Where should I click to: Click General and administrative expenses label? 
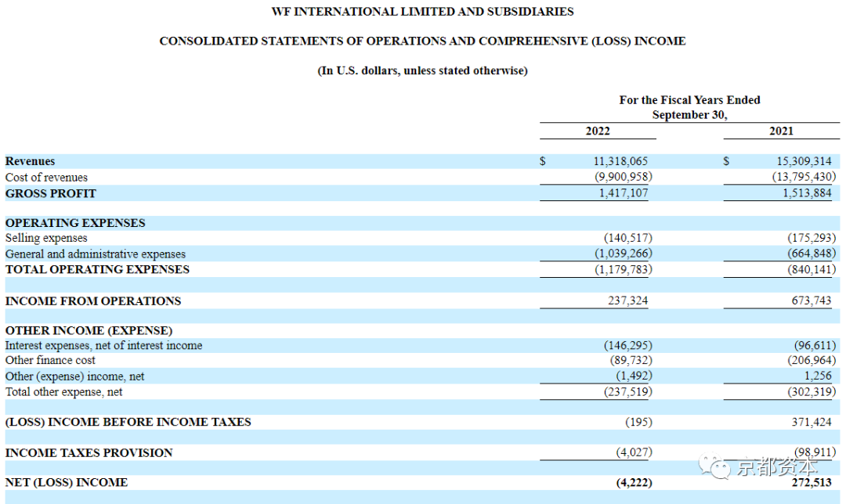tap(96, 254)
